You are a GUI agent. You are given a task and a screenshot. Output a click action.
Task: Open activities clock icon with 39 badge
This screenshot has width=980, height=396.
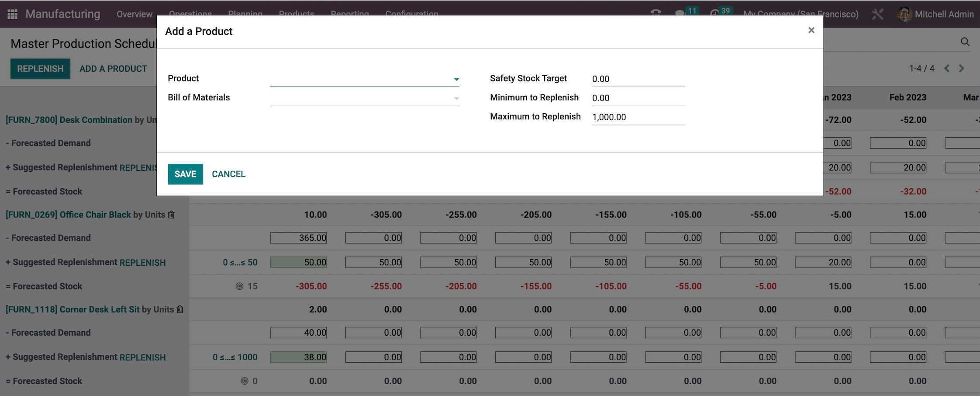(714, 14)
